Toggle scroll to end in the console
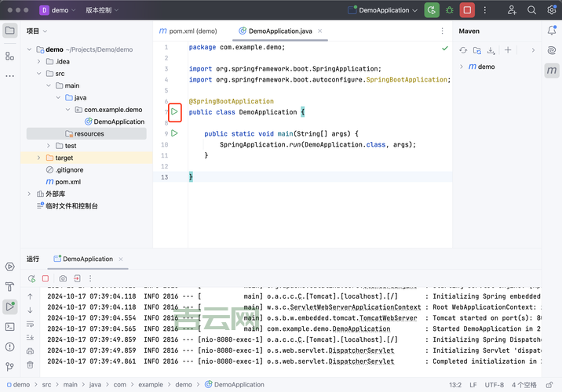Viewport: 562px width, 392px height. 30,336
